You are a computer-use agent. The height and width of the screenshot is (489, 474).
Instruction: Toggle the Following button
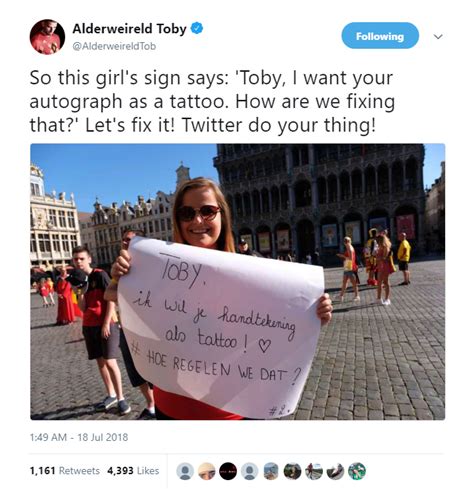tap(380, 36)
